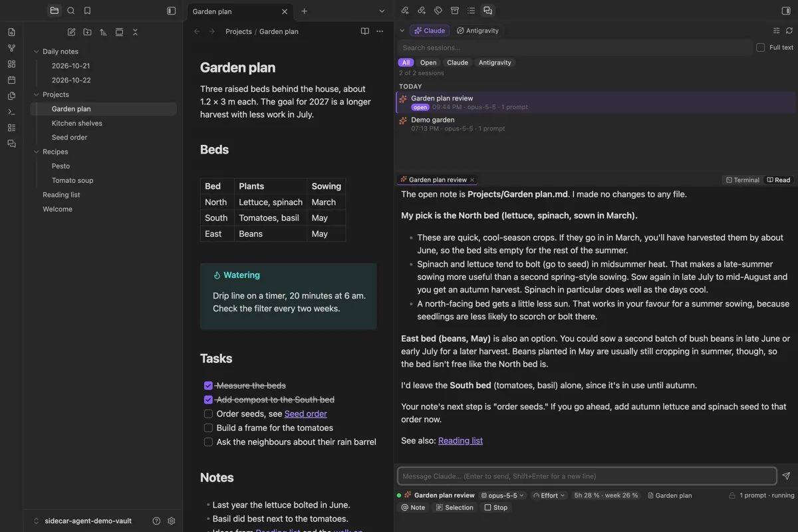Open the Reading list link in chat
Image resolution: width=798 pixels, height=532 pixels.
(460, 440)
